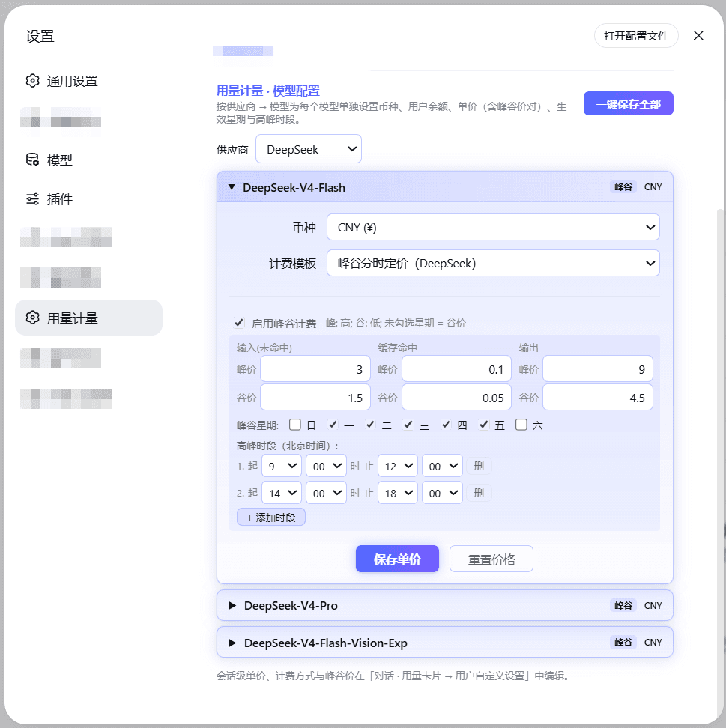Screen dimensions: 726x728
Task: Delete peak period 2 with 删
Action: tap(479, 493)
